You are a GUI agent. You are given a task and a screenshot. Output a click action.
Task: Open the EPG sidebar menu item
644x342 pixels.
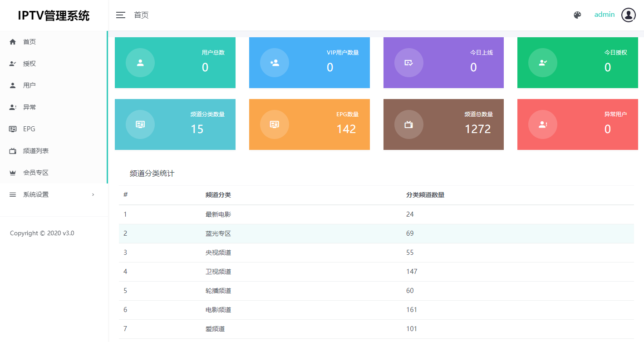(54, 129)
